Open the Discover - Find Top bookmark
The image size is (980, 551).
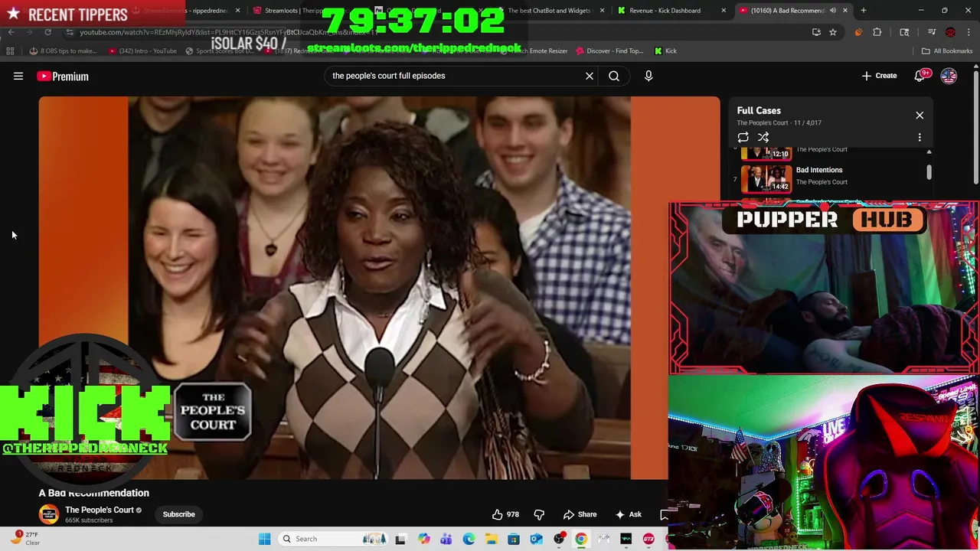click(610, 51)
